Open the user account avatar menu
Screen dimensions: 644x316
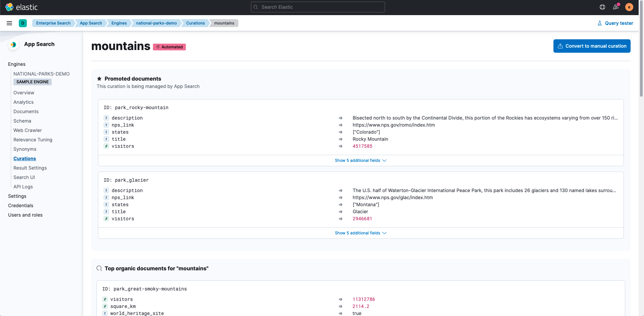629,7
